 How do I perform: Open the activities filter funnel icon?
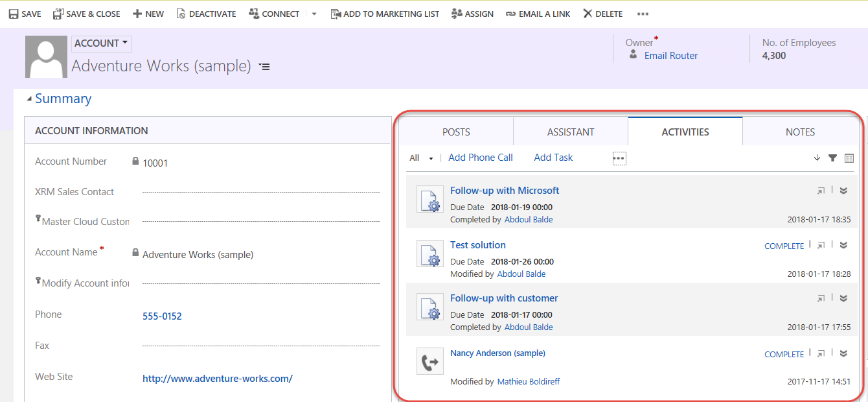coord(833,158)
